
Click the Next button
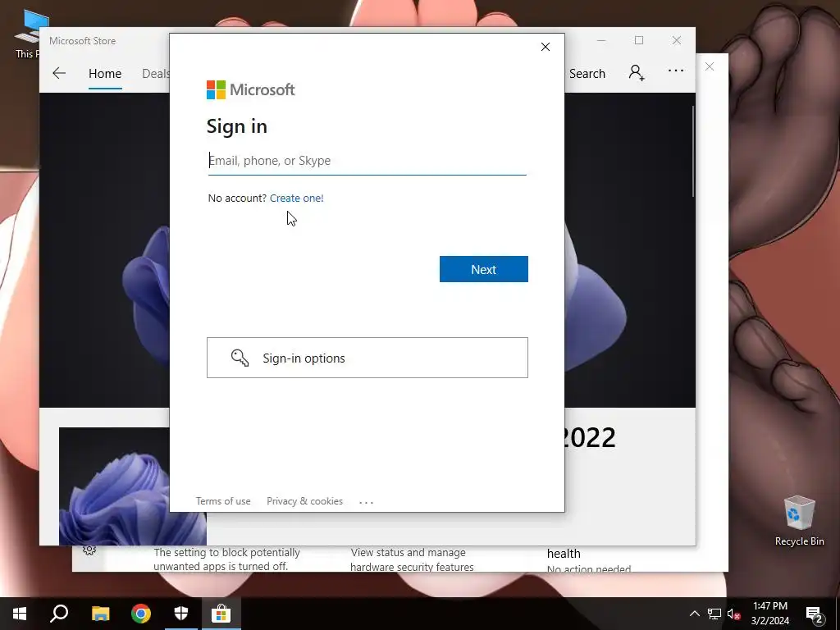(484, 269)
